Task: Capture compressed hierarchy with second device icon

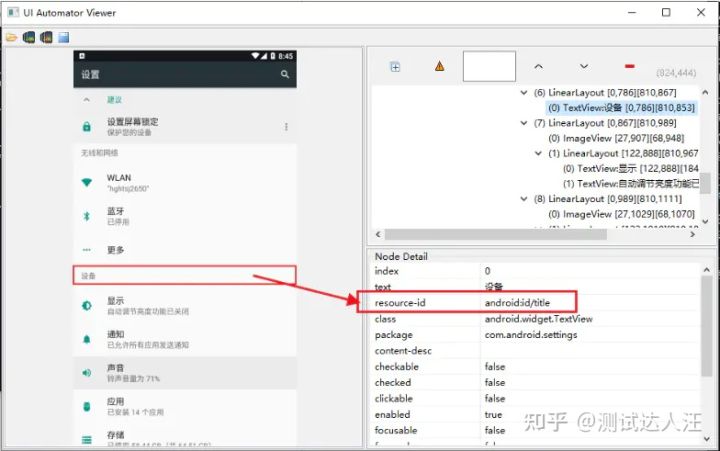Action: (46, 37)
